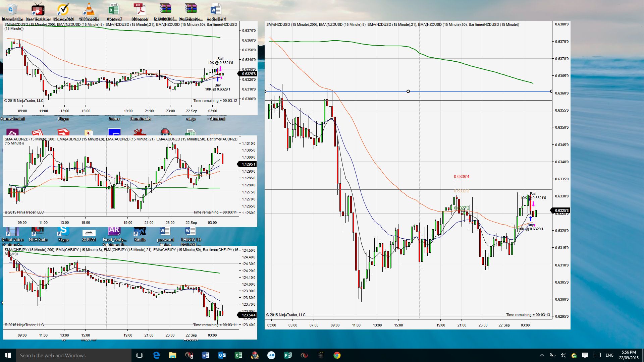Open the GD proof PDF file
Screen dimensions: 644x362
[140, 10]
